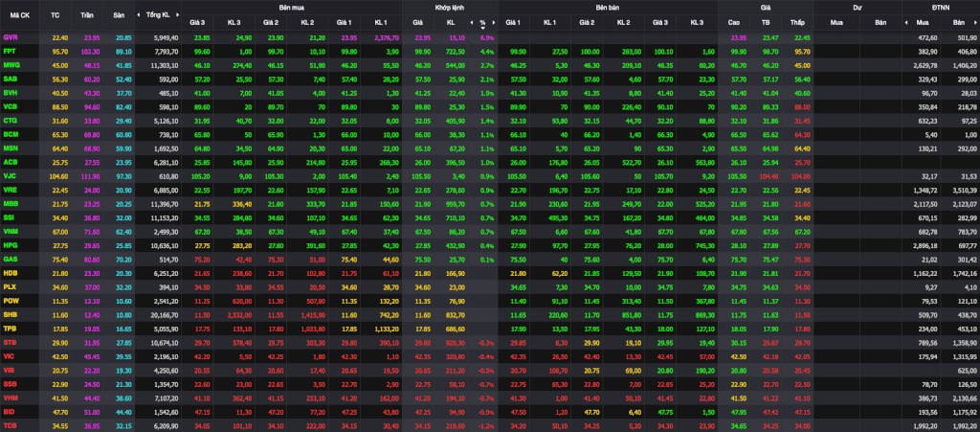Click the Cao high price column header
Image resolution: width=980 pixels, height=432 pixels.
coord(734,22)
